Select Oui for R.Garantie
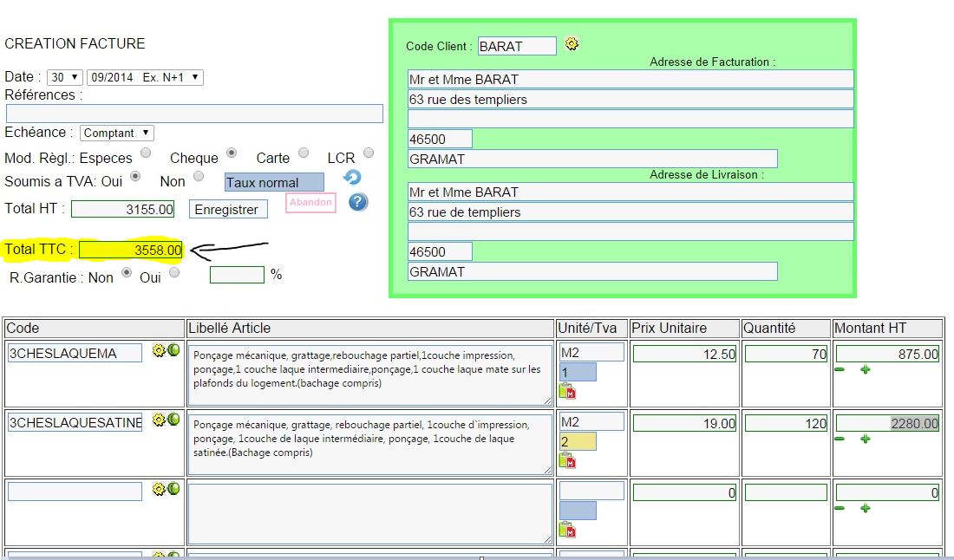 [174, 272]
